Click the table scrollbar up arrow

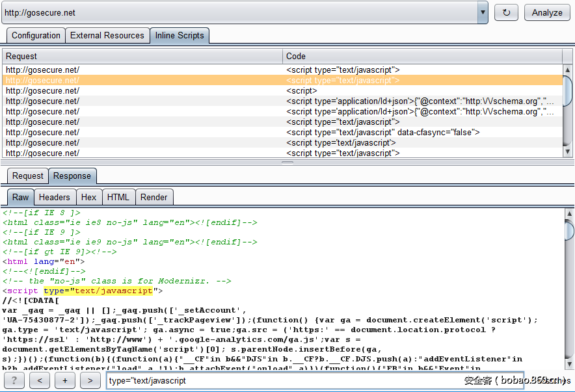[568, 70]
